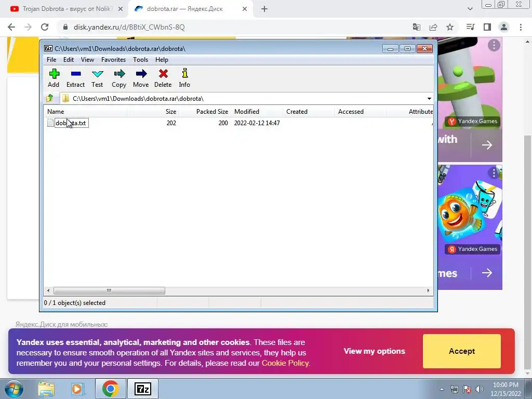This screenshot has width=532, height=399.
Task: Reload the Yandex Disk page
Action: click(x=45, y=27)
